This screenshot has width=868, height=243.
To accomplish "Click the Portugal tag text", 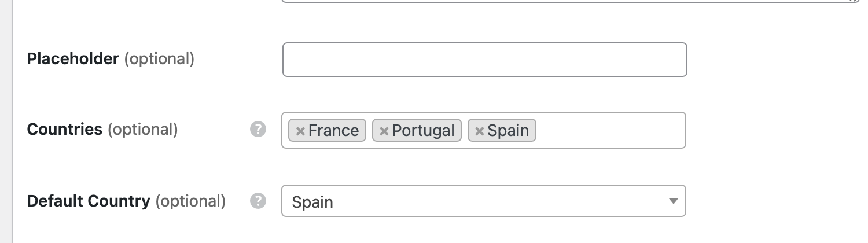I will (x=423, y=131).
